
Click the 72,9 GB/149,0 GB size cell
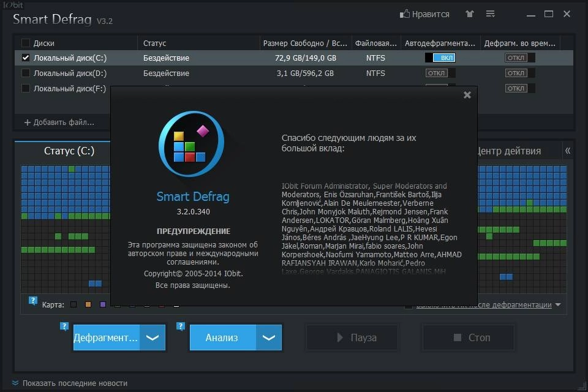click(x=306, y=58)
